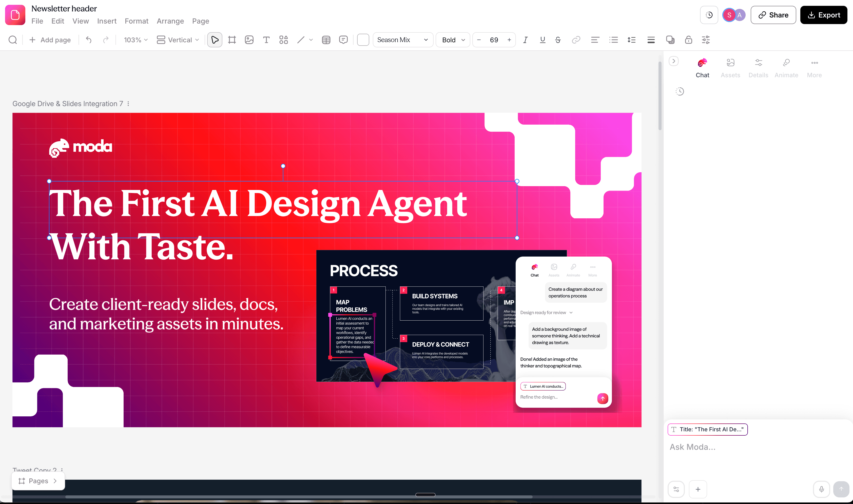Viewport: 853px width, 504px height.
Task: Click the Title context chip in chat
Action: coord(708,429)
